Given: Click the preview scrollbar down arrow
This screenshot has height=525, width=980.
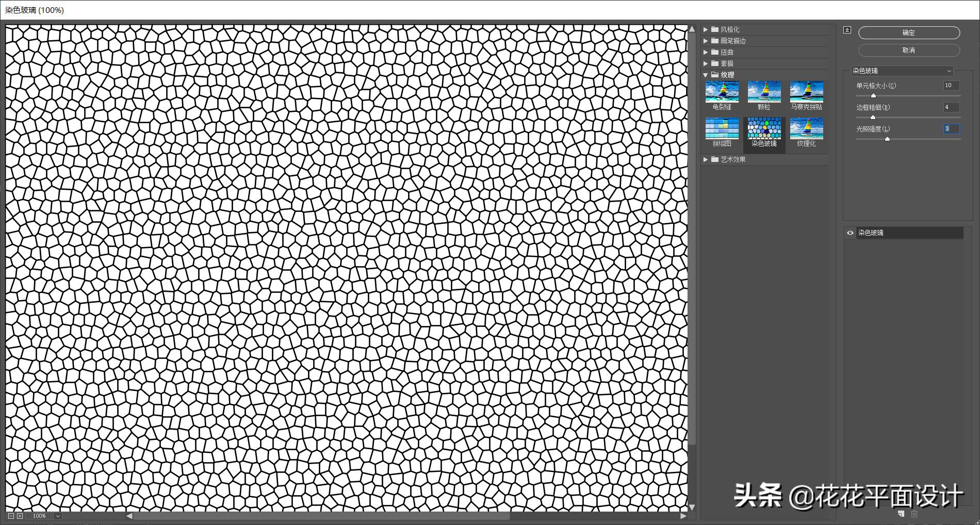Looking at the screenshot, I should coord(692,507).
